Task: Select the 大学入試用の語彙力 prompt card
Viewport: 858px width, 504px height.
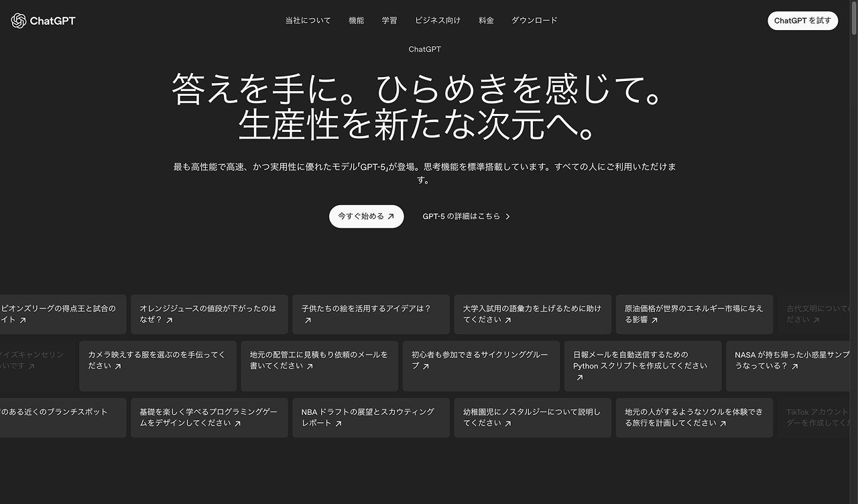Action: coord(533,314)
